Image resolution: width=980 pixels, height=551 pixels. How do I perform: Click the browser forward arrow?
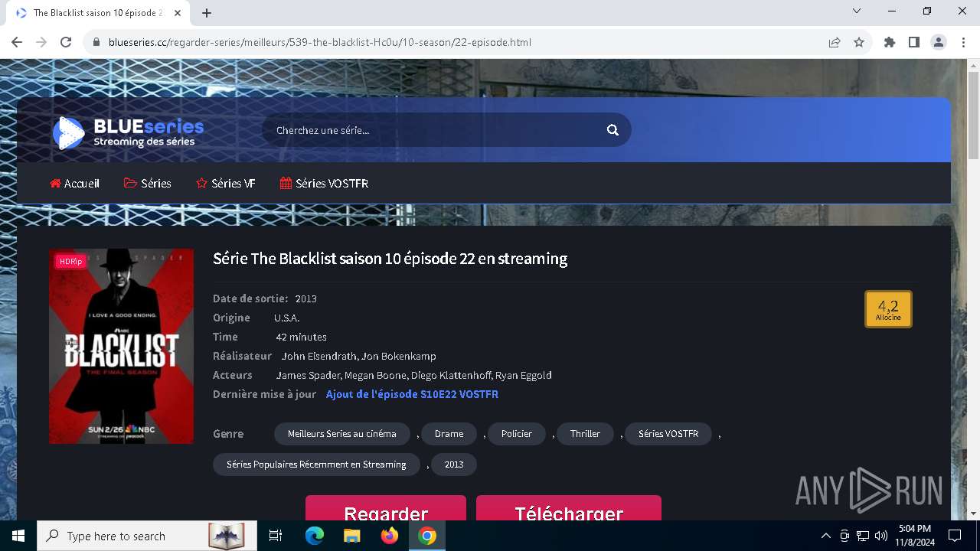pos(41,42)
